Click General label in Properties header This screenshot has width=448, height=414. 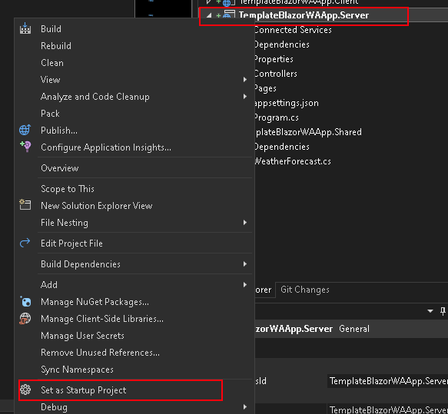pos(354,329)
